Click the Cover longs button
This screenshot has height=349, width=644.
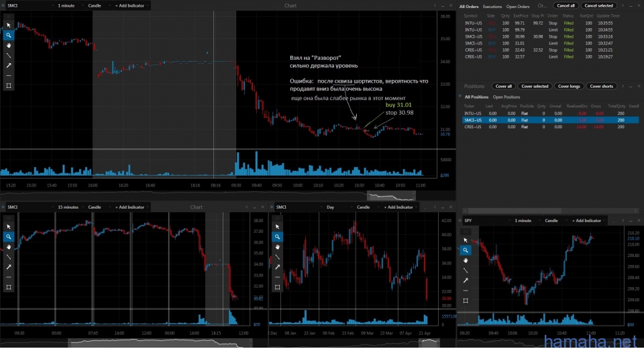click(569, 87)
